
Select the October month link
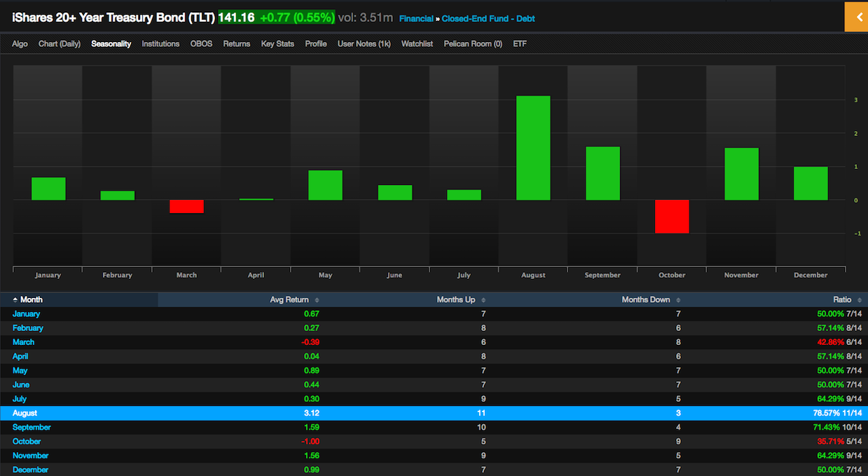27,442
